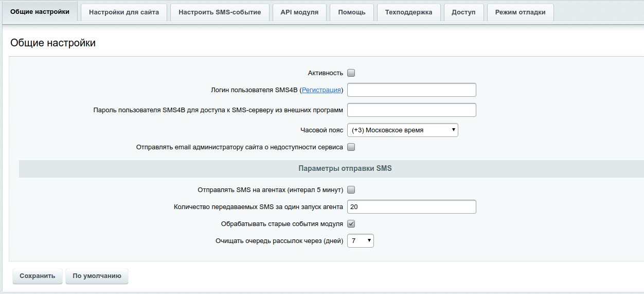Open the Настроить SMS-событие tab
The height and width of the screenshot is (294, 644).
pyautogui.click(x=220, y=12)
